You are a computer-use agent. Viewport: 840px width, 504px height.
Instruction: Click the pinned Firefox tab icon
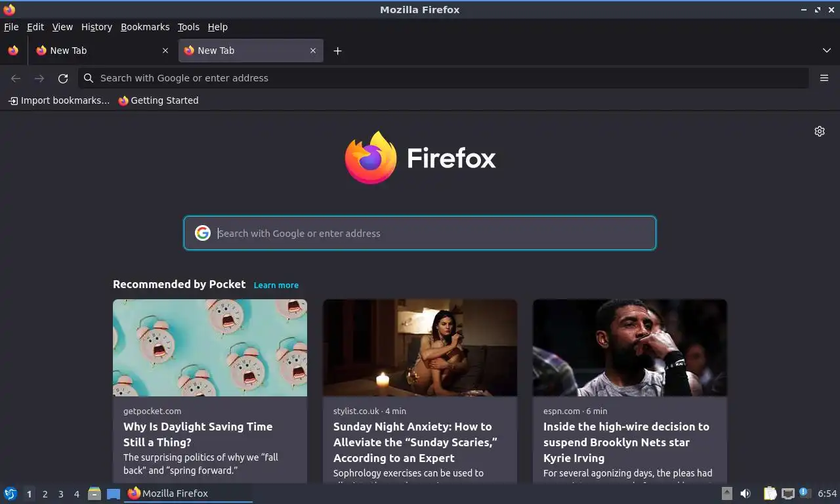(13, 51)
